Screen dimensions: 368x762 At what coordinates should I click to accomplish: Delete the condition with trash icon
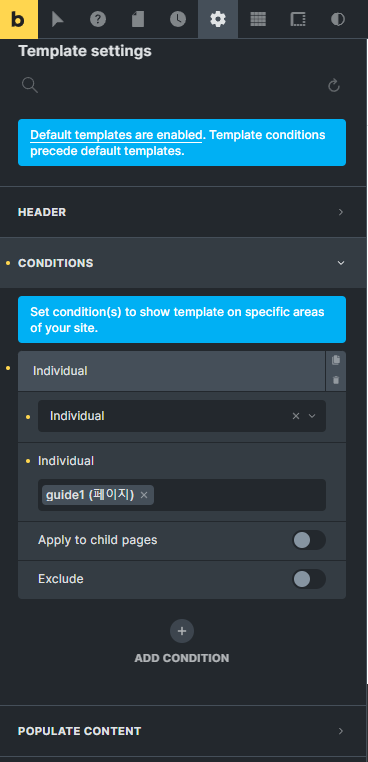coord(336,380)
